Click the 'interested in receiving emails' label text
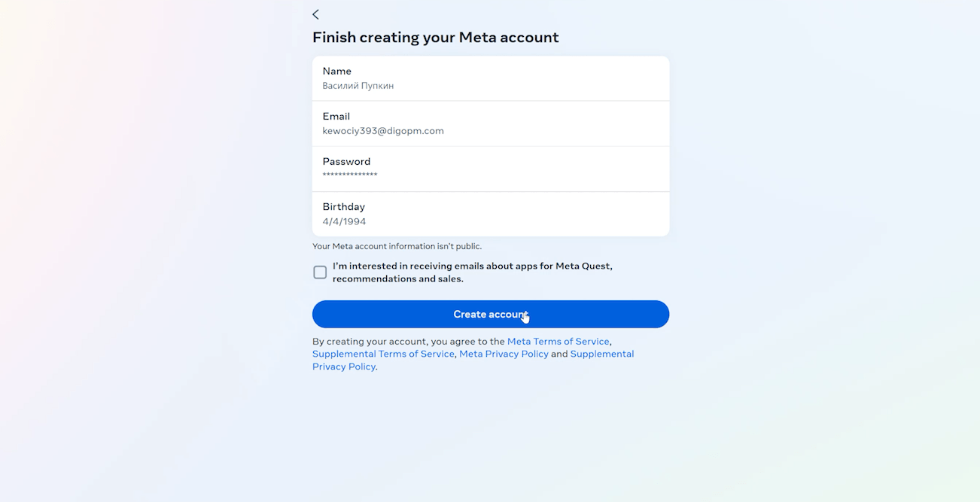The height and width of the screenshot is (502, 980). [472, 266]
